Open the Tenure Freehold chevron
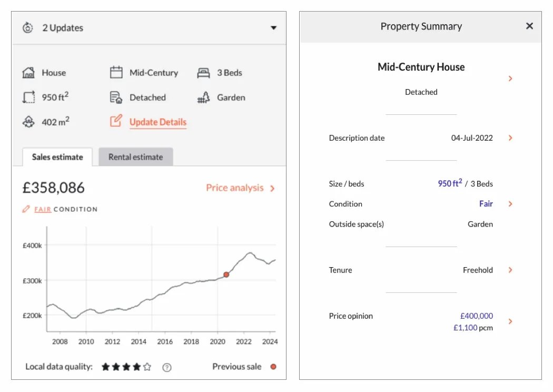Image resolution: width=553 pixels, height=392 pixels. [x=510, y=270]
